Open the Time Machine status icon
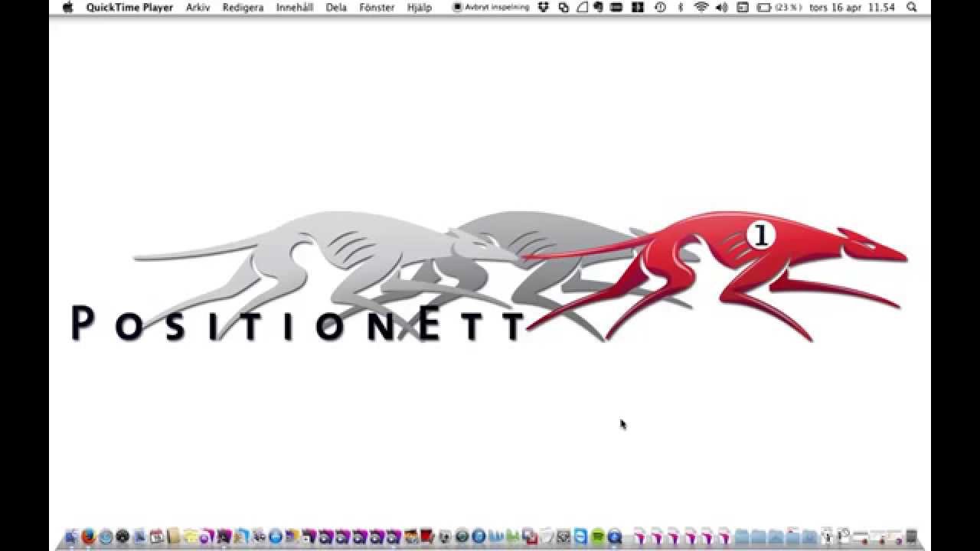980x551 pixels. 660,7
